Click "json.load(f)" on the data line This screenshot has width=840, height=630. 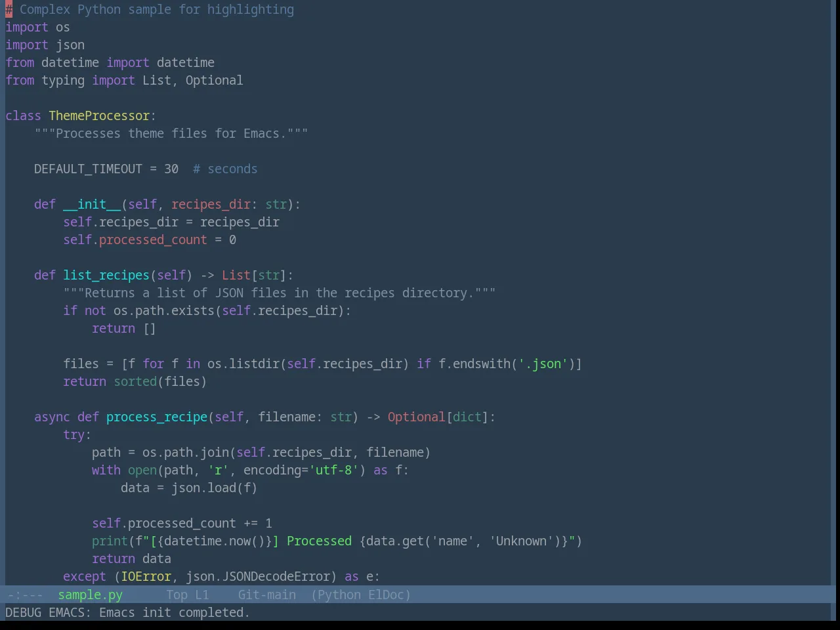[214, 488]
